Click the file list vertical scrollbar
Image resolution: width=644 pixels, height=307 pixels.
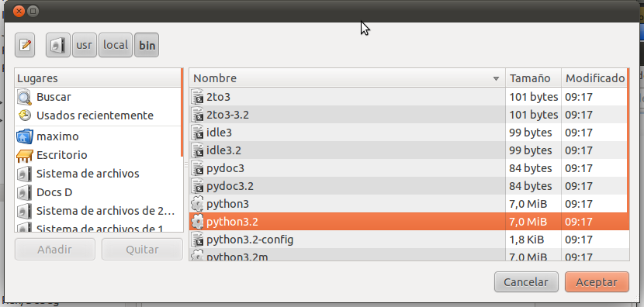pos(628,164)
